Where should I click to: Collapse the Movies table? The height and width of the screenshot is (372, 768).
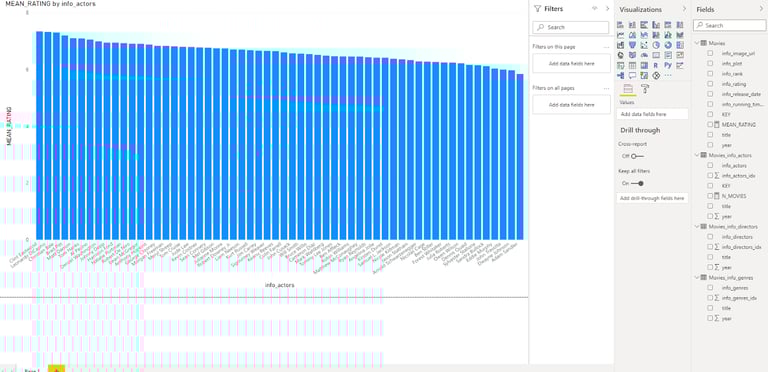click(697, 43)
